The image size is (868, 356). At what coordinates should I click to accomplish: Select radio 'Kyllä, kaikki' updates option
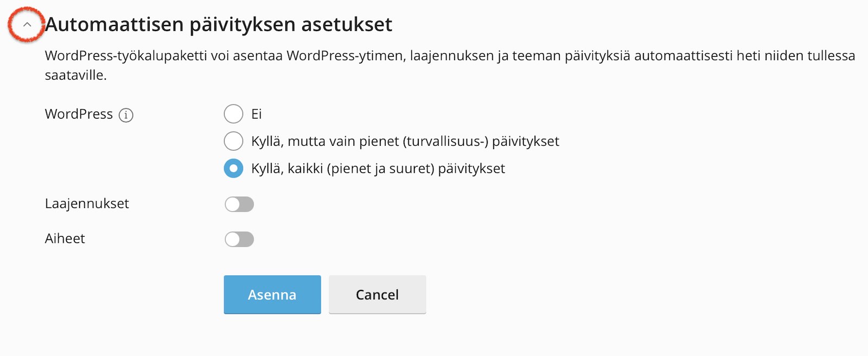coord(233,169)
